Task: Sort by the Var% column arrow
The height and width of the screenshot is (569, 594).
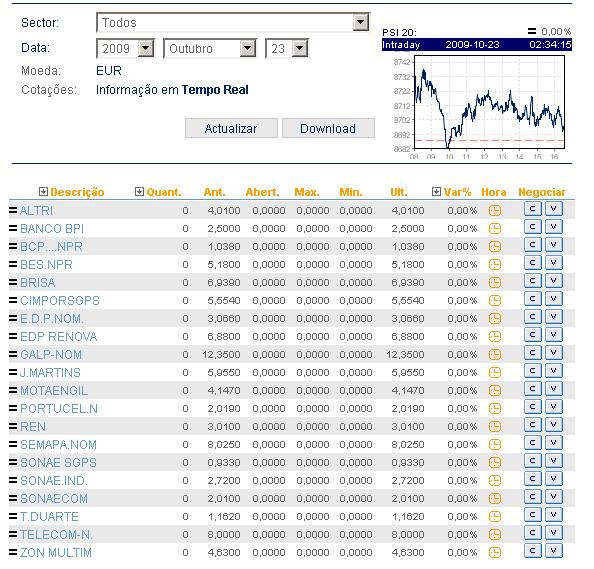Action: pos(436,192)
